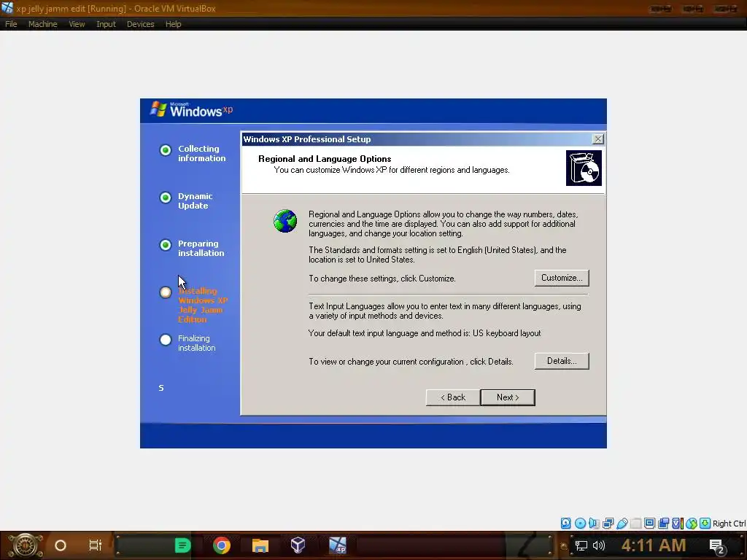Click the VirtualBox window title icon
The width and height of the screenshot is (747, 560).
7,8
